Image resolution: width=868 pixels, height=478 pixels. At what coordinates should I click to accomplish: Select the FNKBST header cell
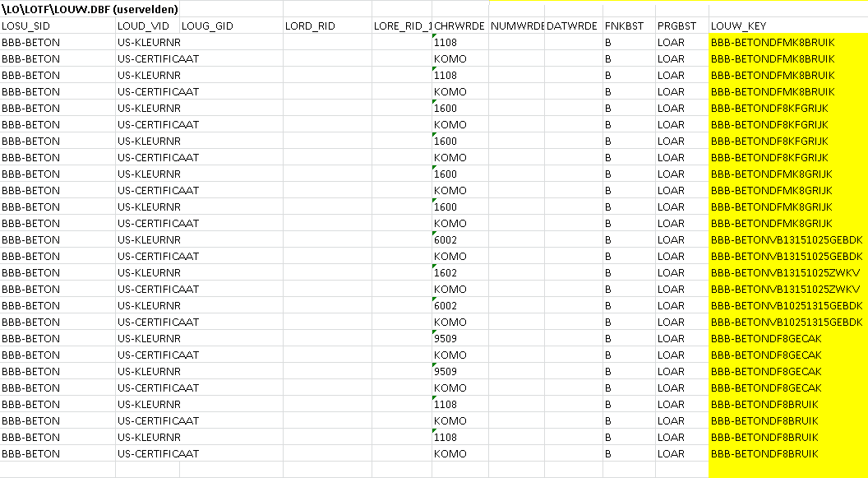[x=630, y=26]
